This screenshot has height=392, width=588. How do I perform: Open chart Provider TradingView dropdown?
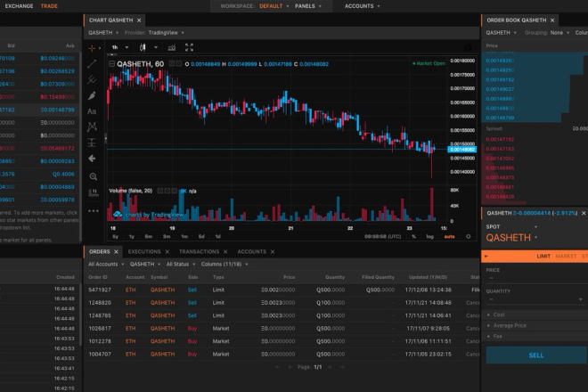(x=166, y=33)
